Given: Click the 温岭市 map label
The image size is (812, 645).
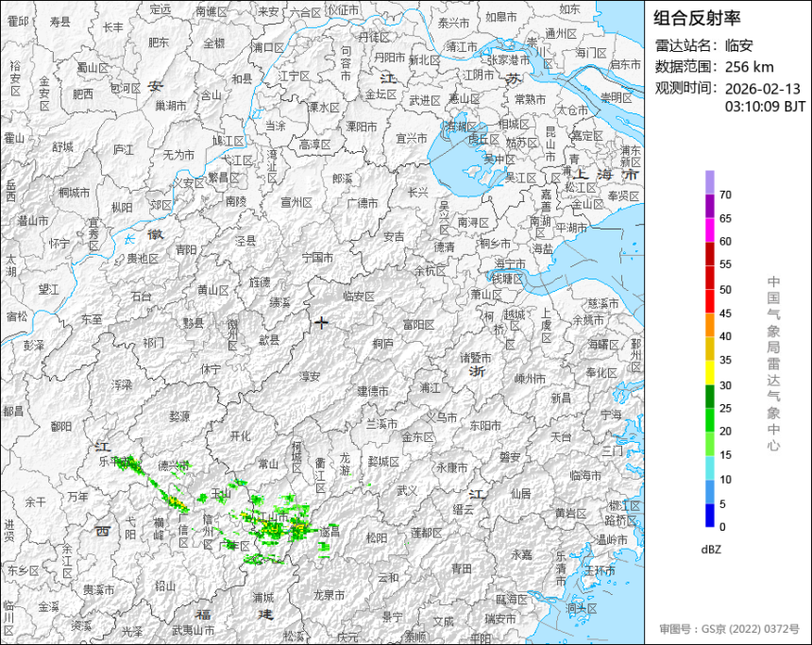Looking at the screenshot, I should [x=612, y=540].
